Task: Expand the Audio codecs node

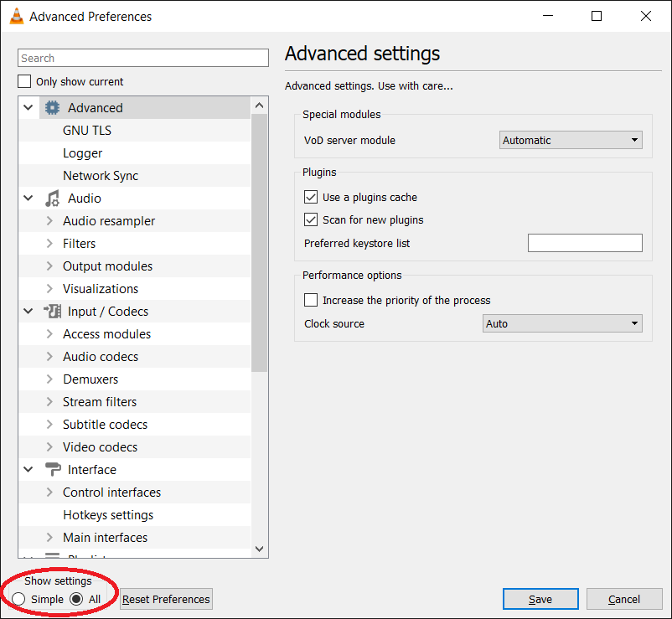Action: pos(49,357)
